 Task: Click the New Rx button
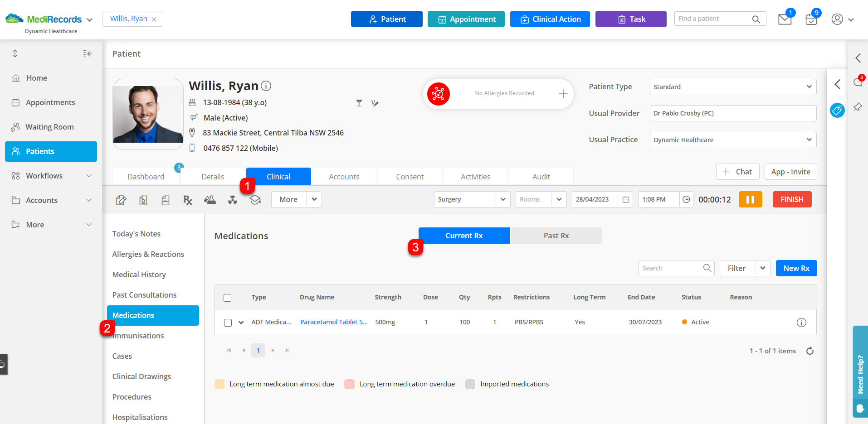(796, 268)
